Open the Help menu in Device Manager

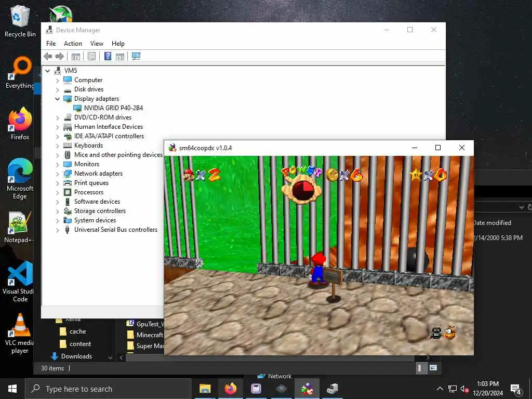coord(118,44)
